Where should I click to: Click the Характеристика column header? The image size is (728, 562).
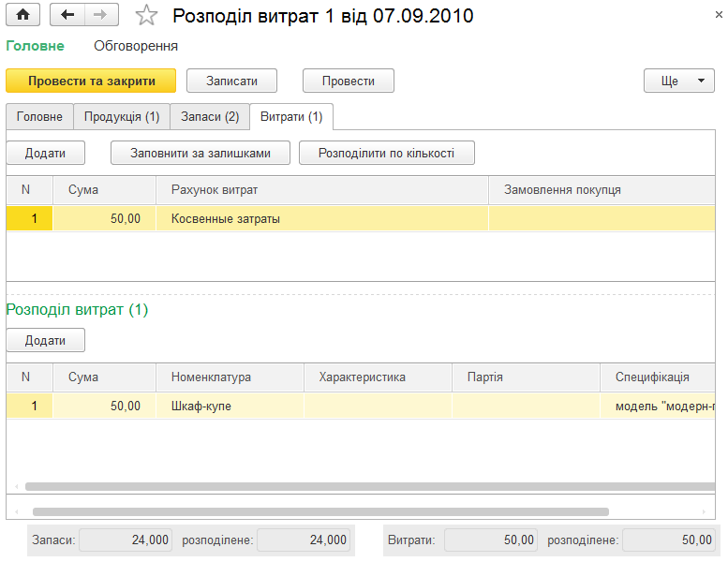click(378, 377)
